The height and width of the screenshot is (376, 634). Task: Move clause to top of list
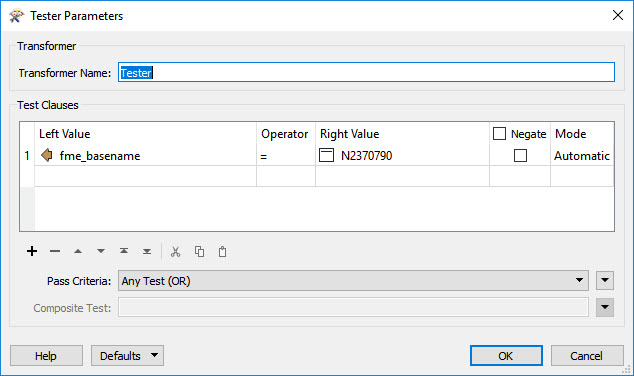(x=124, y=251)
